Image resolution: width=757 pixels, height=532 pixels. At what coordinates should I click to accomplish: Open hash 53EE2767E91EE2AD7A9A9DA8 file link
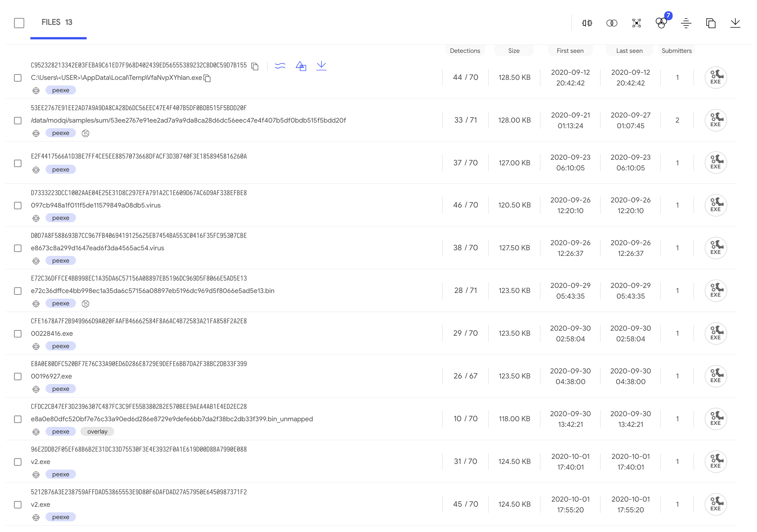(138, 108)
